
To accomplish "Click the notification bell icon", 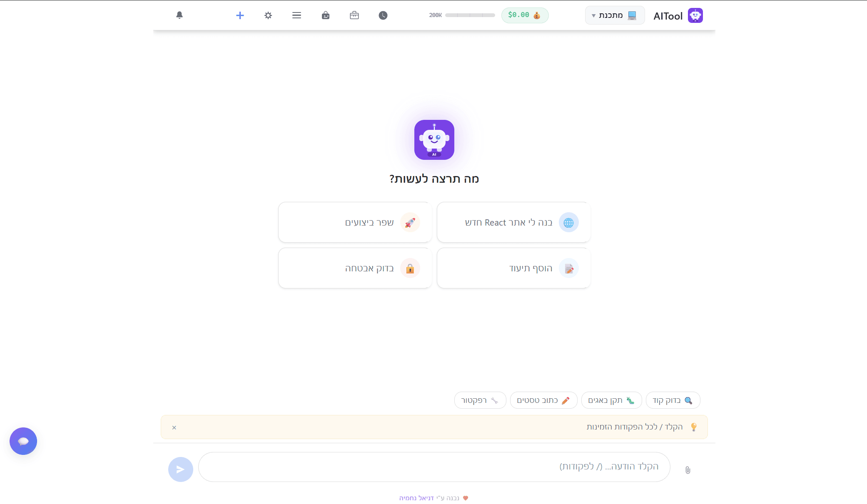I will coord(179,15).
